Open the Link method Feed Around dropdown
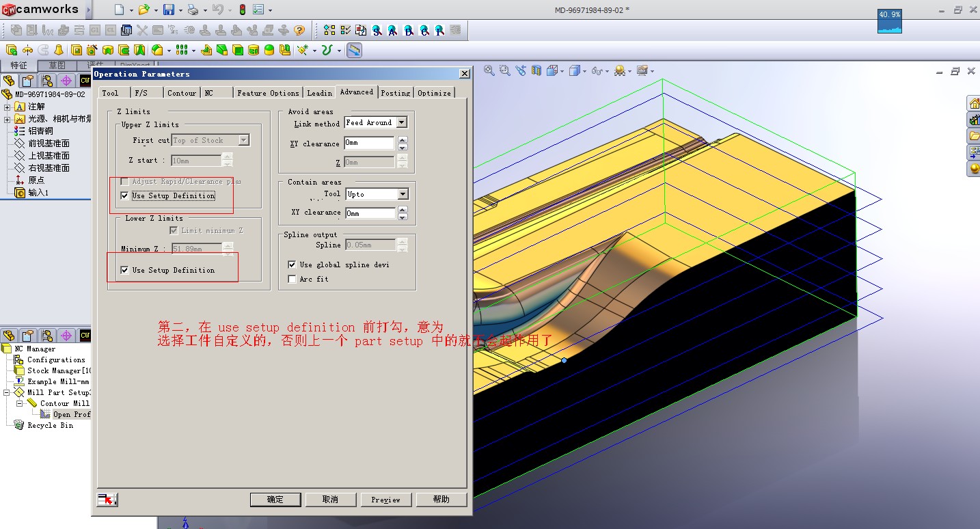The width and height of the screenshot is (980, 529). pos(402,122)
